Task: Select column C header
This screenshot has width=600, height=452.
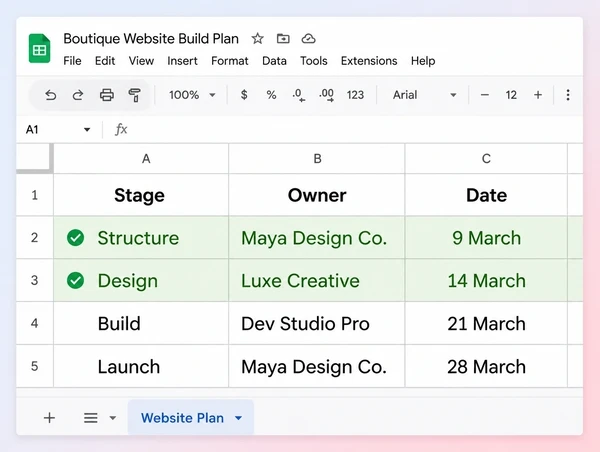Action: [x=486, y=158]
